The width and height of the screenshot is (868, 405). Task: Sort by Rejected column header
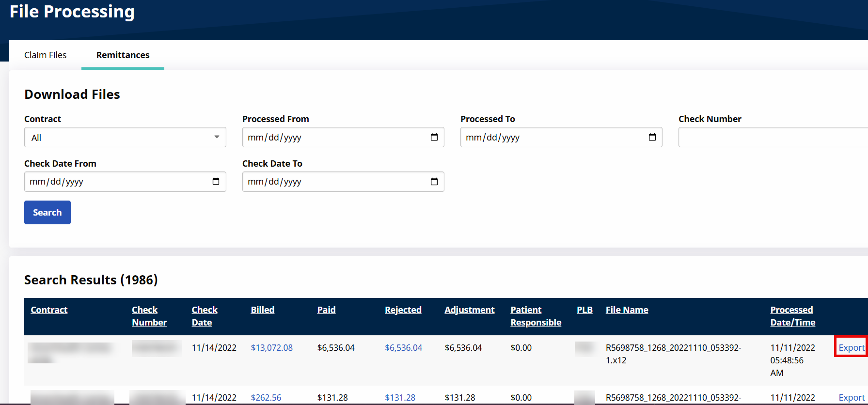[403, 310]
